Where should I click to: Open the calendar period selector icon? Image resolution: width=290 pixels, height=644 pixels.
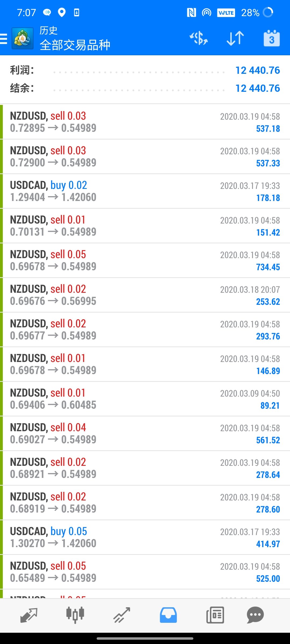pos(272,38)
